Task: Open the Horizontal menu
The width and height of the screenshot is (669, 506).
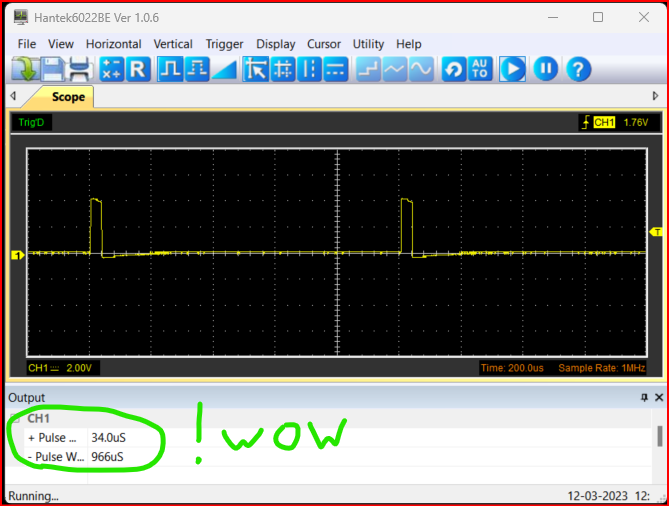Action: (114, 44)
